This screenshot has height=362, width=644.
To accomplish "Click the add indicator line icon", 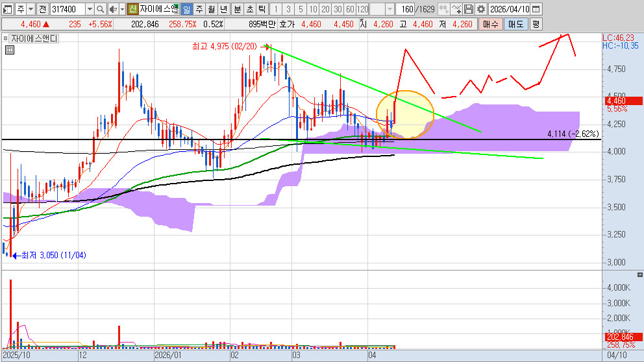I will 456,8.
